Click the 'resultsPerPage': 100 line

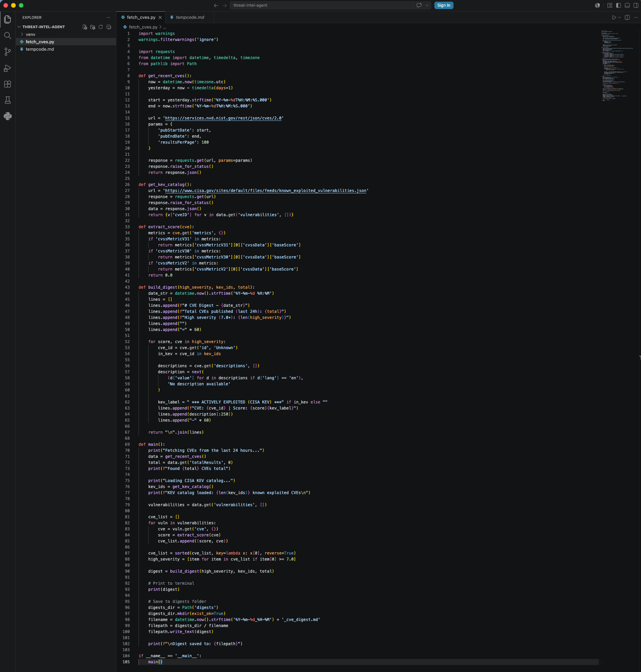point(183,142)
